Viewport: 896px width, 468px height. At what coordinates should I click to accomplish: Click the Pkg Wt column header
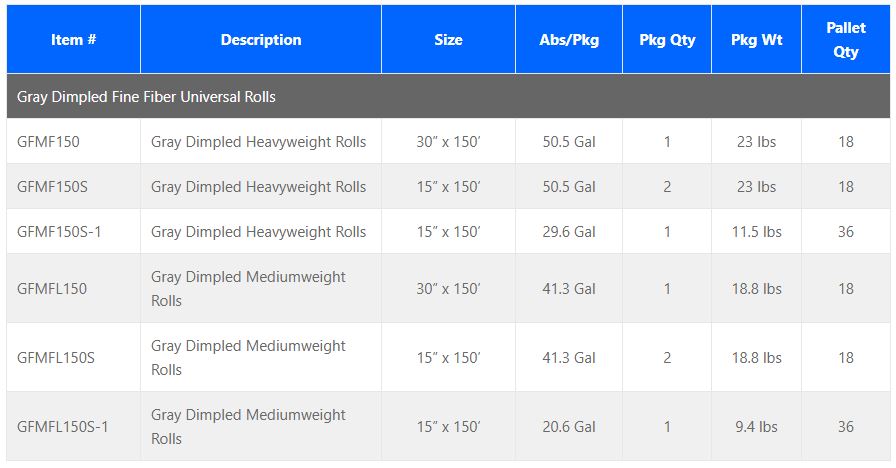coord(757,40)
